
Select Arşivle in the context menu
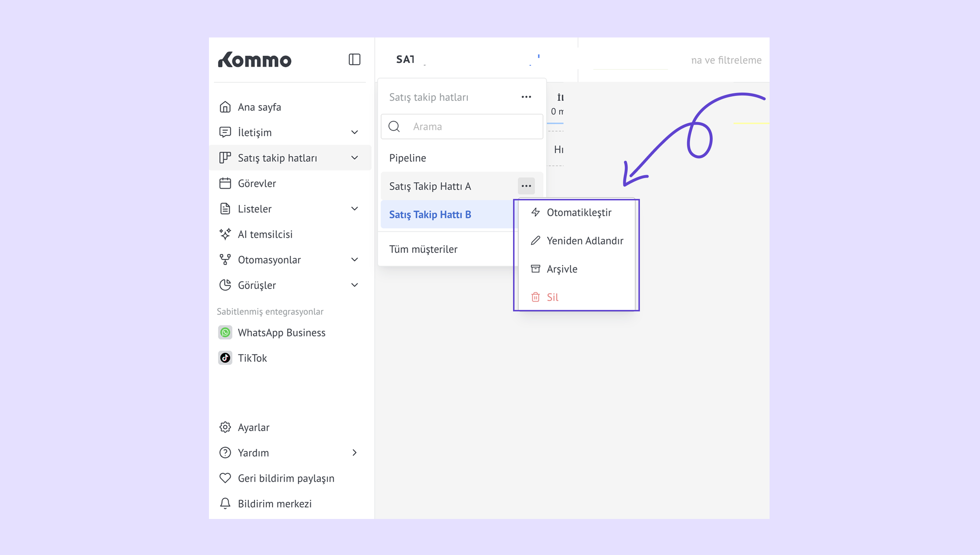pos(562,269)
